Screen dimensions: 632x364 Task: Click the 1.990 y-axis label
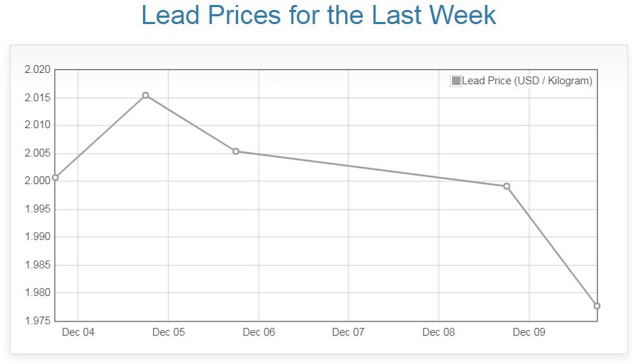(38, 237)
